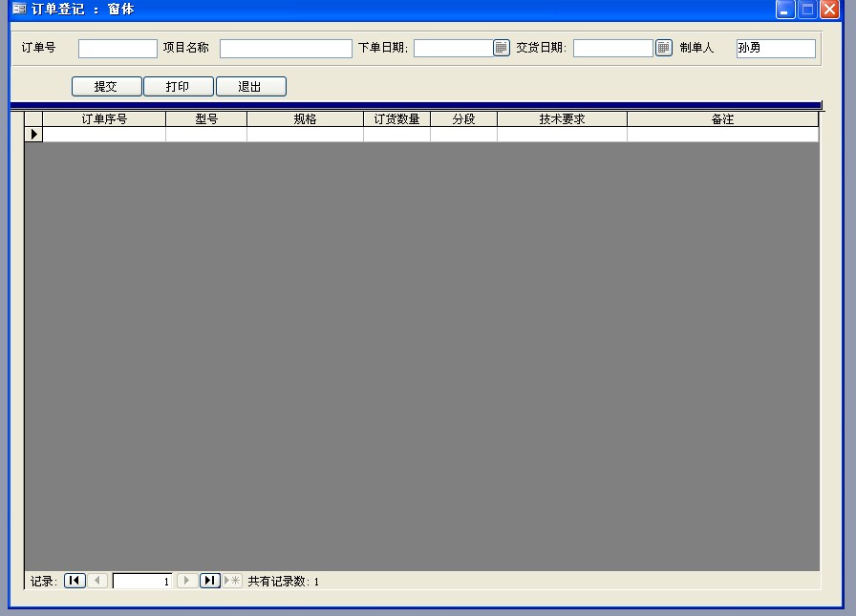Click into the 项目名称 text box
This screenshot has height=616, width=856.
tap(286, 48)
